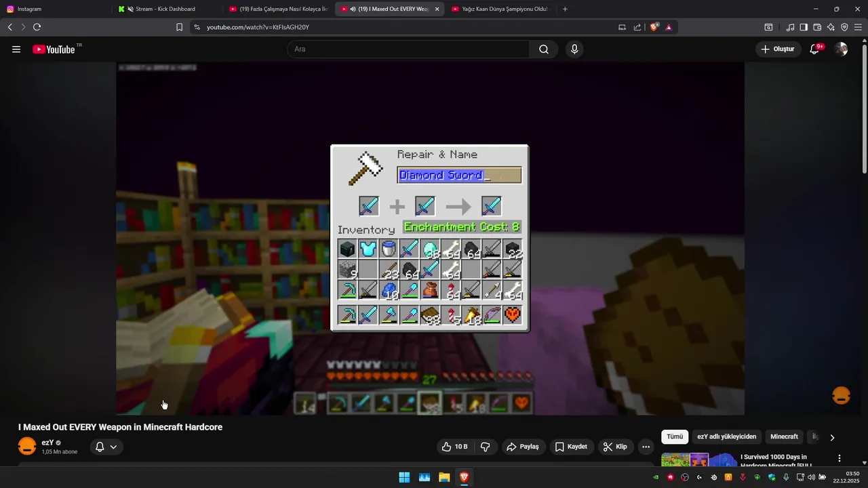Open Brave browser taskbar icon
Viewport: 868px width, 488px height.
(464, 477)
